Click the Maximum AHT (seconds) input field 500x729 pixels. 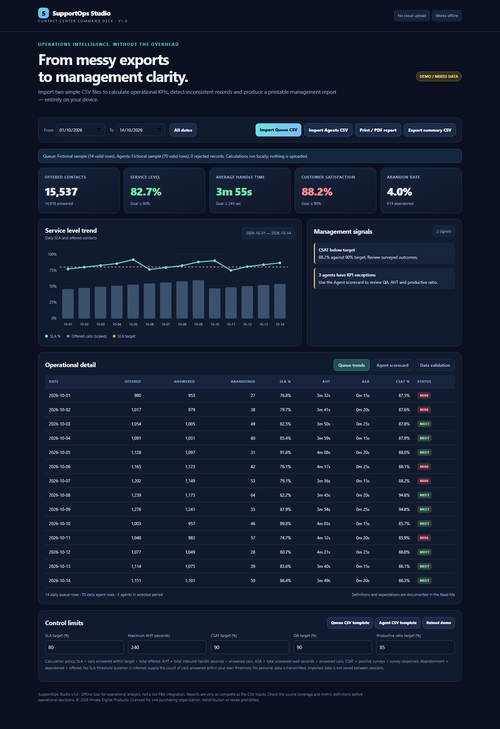[x=167, y=647]
